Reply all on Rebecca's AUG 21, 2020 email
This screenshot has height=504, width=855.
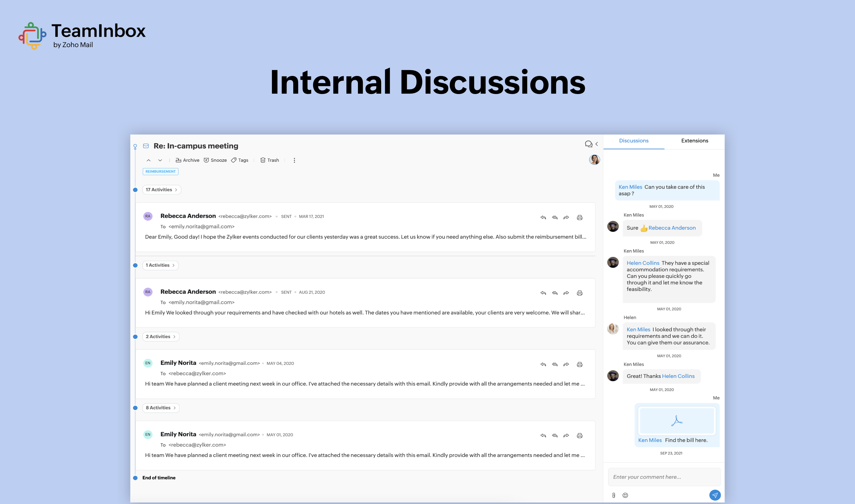click(554, 293)
